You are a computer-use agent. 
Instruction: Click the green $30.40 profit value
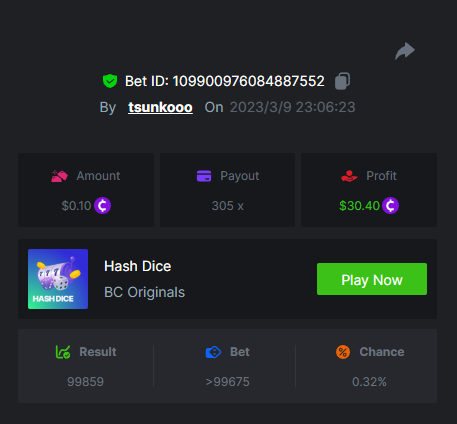pyautogui.click(x=359, y=206)
